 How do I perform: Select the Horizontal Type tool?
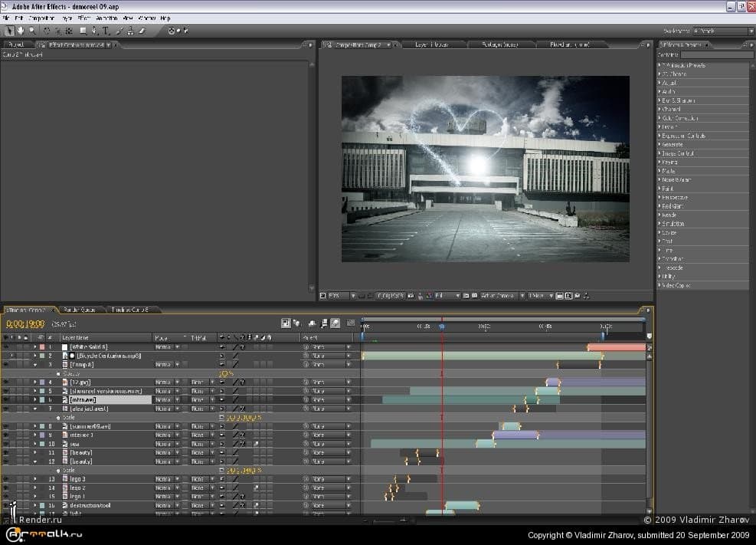point(106,31)
